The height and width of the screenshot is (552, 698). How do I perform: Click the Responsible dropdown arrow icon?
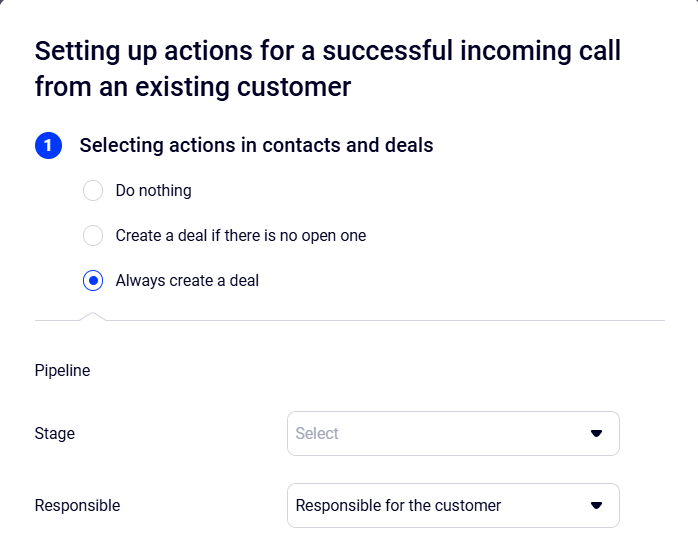(596, 506)
